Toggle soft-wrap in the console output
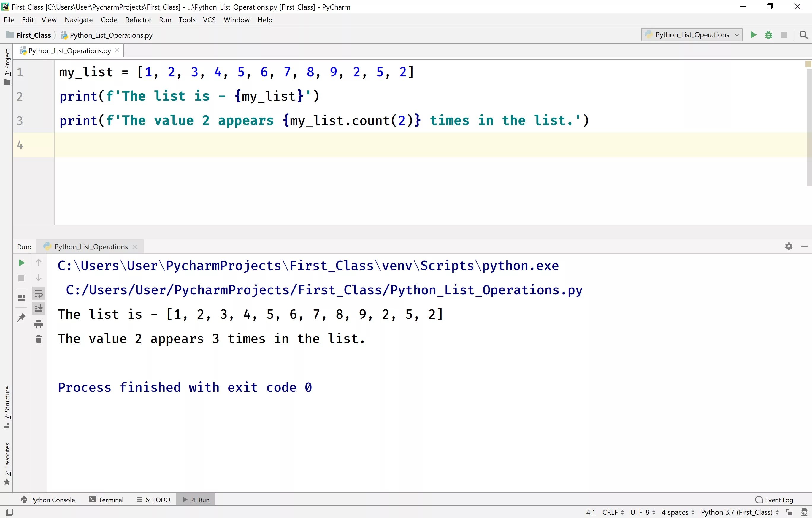The width and height of the screenshot is (812, 518). pos(39,293)
